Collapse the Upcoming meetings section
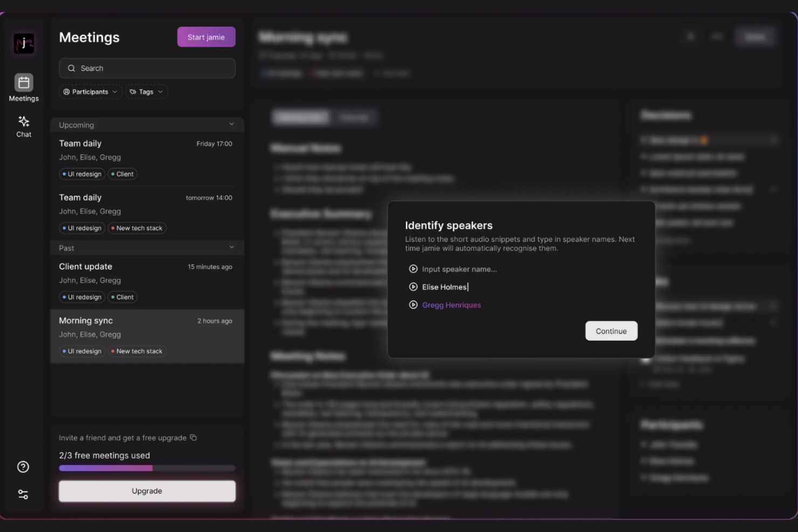The image size is (798, 532). coord(231,124)
